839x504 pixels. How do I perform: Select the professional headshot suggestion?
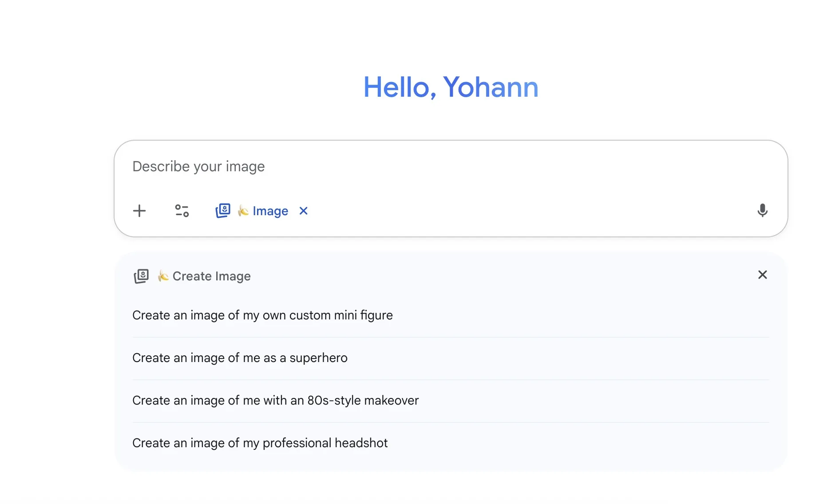pyautogui.click(x=260, y=443)
